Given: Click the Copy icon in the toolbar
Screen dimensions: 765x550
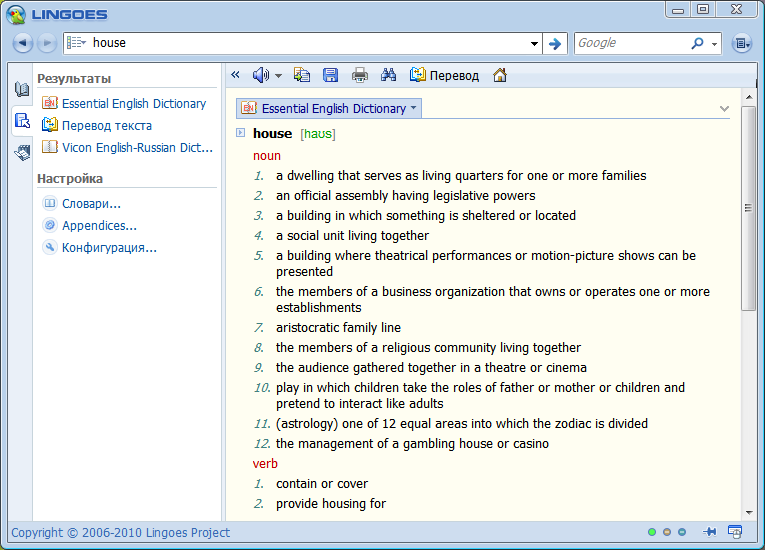Looking at the screenshot, I should (302, 75).
